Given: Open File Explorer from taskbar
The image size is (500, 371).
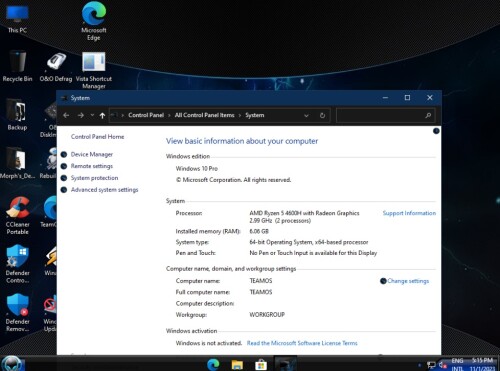Looking at the screenshot, I should pos(237,364).
